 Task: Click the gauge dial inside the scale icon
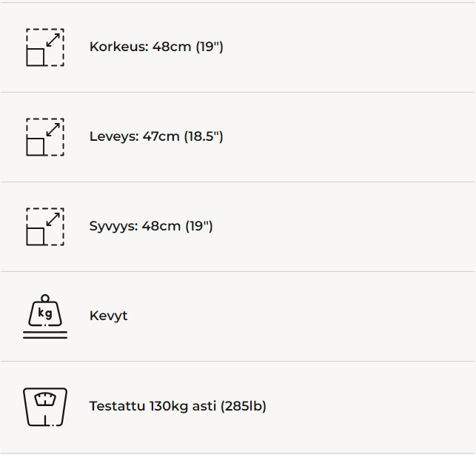click(45, 399)
